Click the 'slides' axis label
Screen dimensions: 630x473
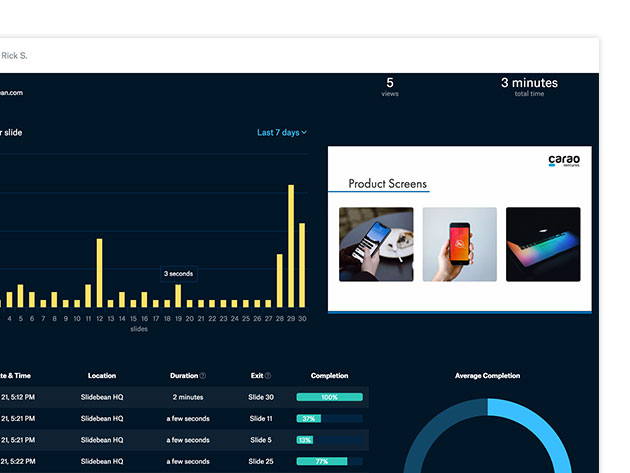coord(139,329)
